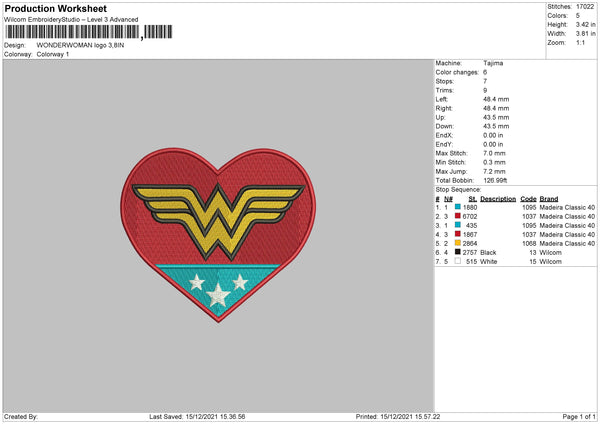Click the 'Last Saved: 15/12/2021 15.36.56' timestamp
This screenshot has height=424, width=600.
coord(197,417)
